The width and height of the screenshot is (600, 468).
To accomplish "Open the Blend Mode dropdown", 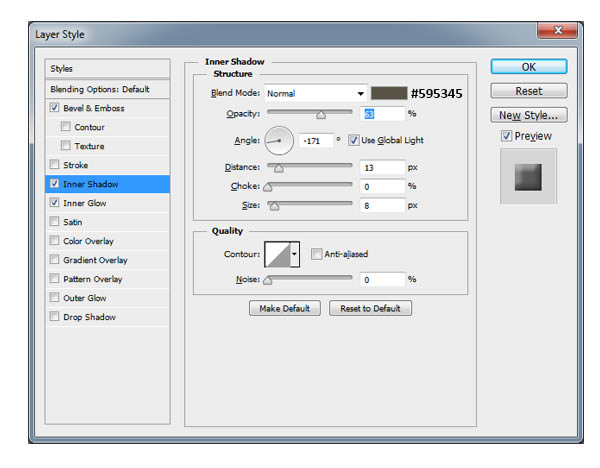I will [316, 93].
